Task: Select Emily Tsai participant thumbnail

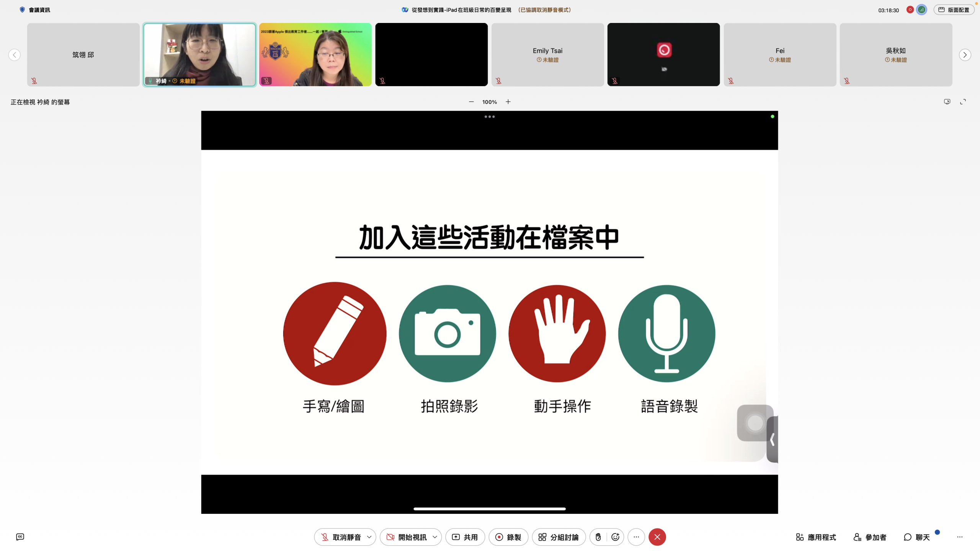Action: coord(547,54)
